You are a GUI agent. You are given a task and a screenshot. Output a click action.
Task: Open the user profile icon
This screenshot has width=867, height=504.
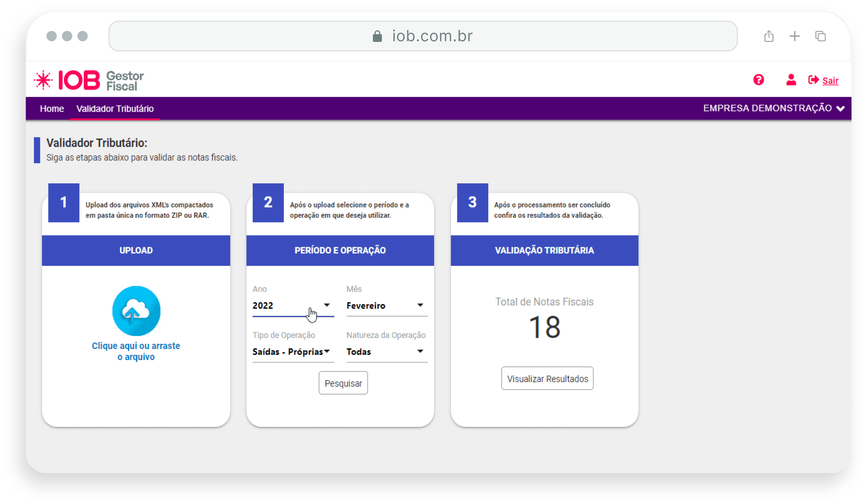point(791,80)
